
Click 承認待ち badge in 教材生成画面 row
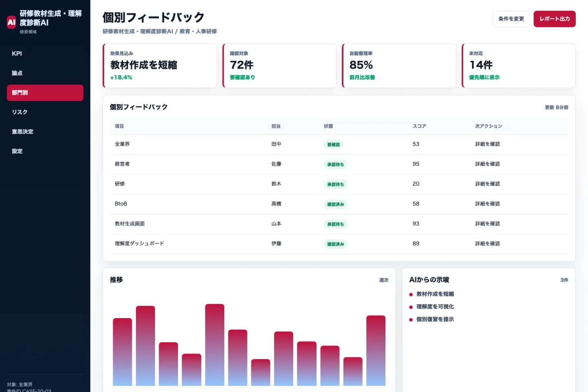(336, 224)
